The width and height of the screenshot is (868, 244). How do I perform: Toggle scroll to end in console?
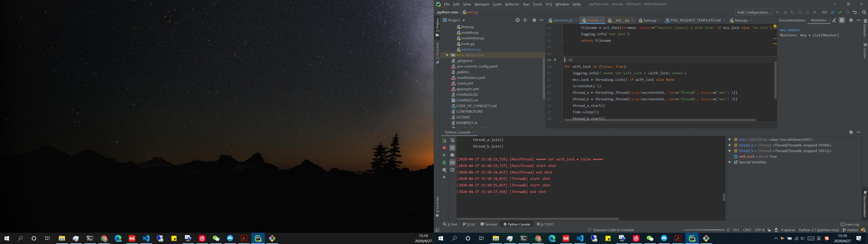[x=452, y=148]
